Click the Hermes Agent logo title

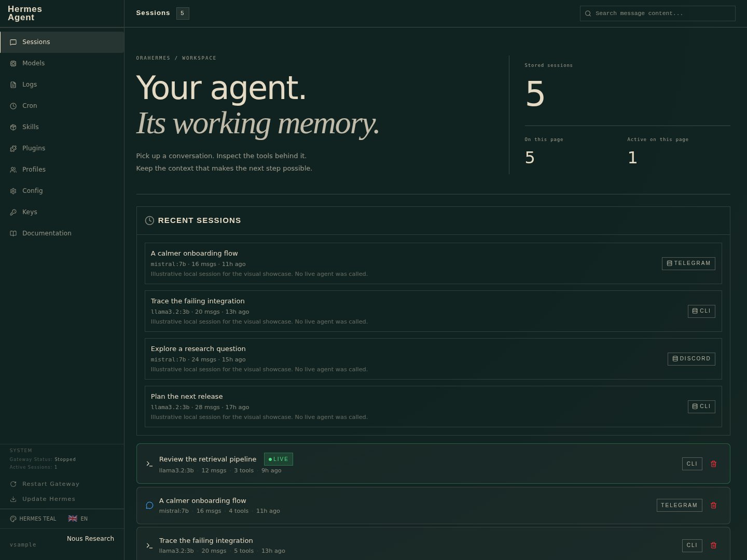25,13
